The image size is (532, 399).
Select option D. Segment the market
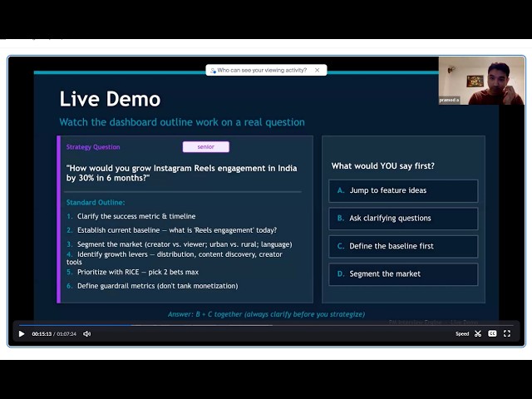click(x=403, y=274)
